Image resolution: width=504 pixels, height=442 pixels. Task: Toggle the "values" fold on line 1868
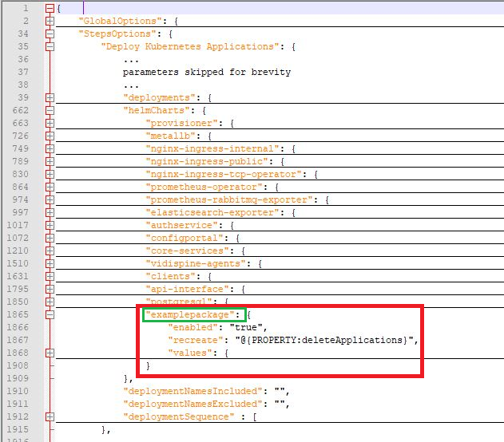point(50,353)
